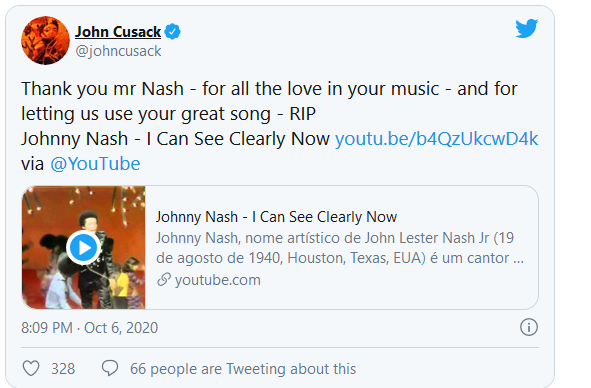This screenshot has height=388, width=591.
Task: Click the tweet text Thank you mr Nash
Action: 102,89
